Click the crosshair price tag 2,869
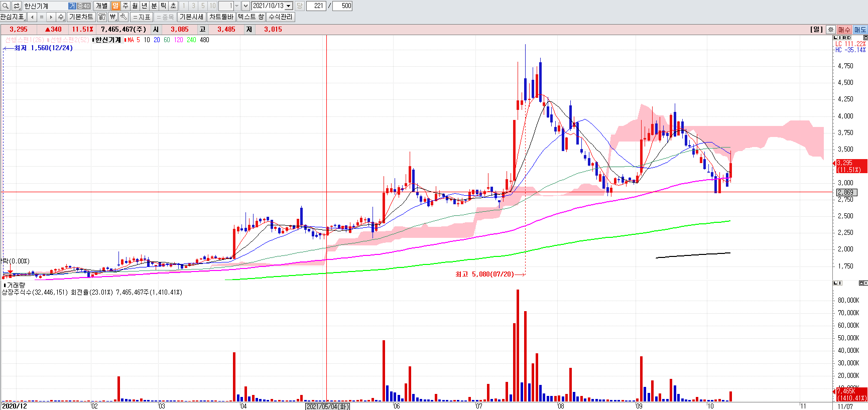Image resolution: width=868 pixels, height=410 pixels. pyautogui.click(x=846, y=192)
